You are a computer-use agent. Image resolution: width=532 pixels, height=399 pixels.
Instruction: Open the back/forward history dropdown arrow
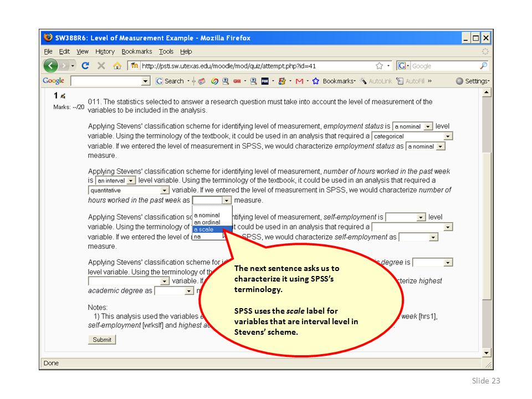pyautogui.click(x=73, y=66)
